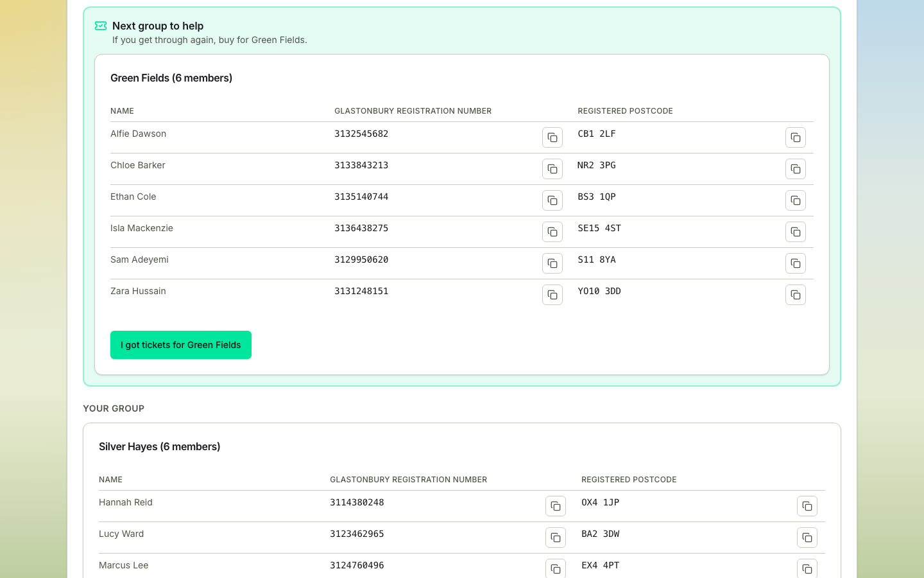Select registration number 3136438275

(361, 228)
